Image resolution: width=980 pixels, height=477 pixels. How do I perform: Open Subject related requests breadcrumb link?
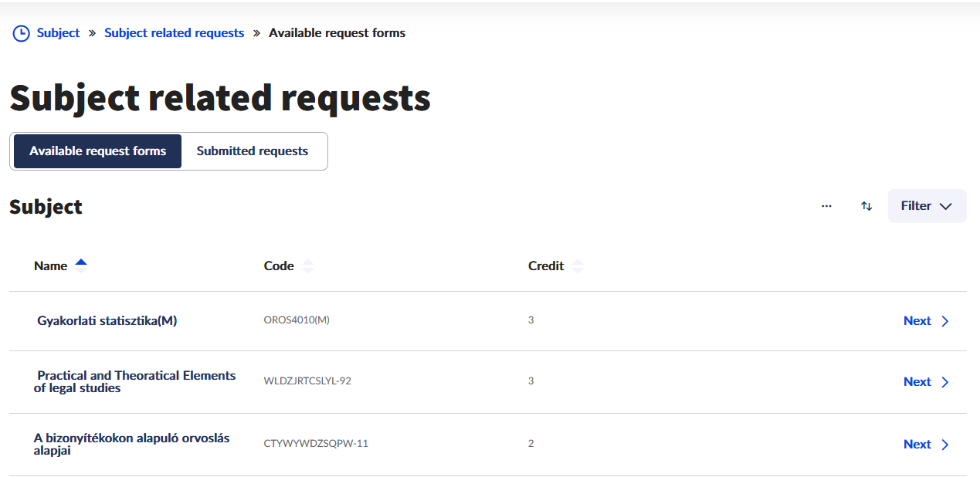174,33
